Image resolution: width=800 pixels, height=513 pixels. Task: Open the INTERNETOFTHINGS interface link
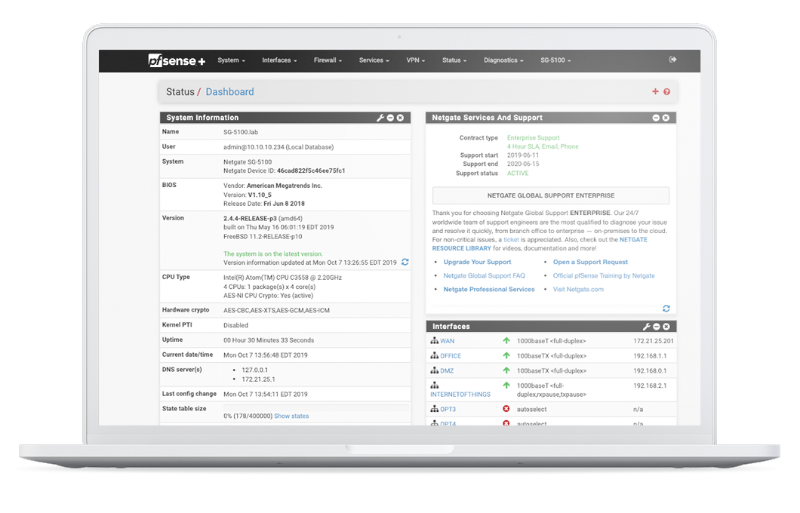click(x=460, y=395)
